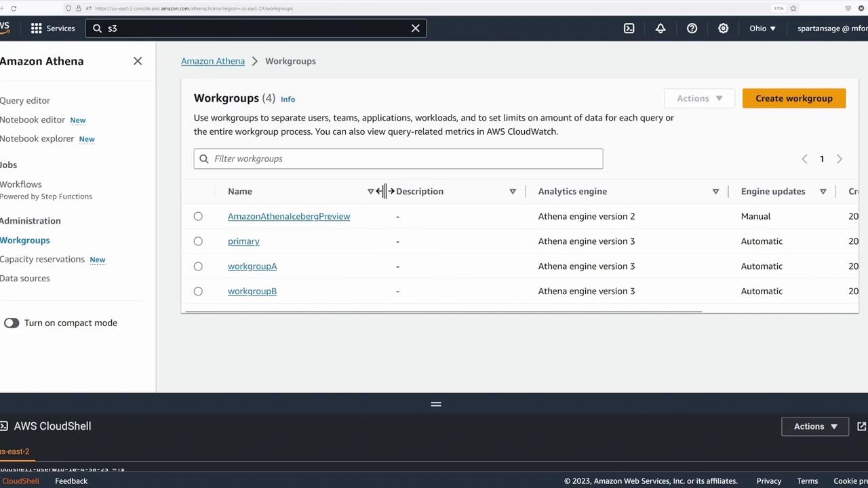Click Athena engine version 3 in the primary row
868x488 pixels.
pos(587,241)
